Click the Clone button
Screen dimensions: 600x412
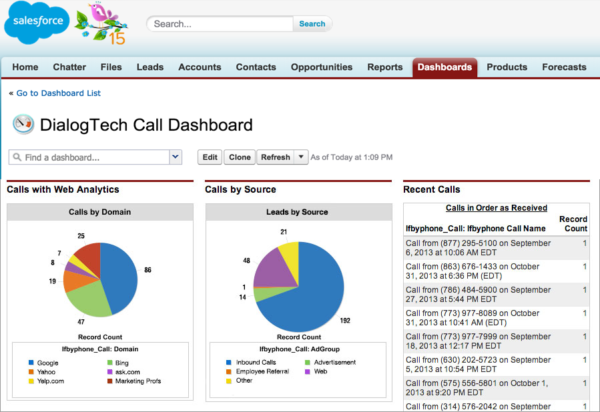tap(240, 157)
